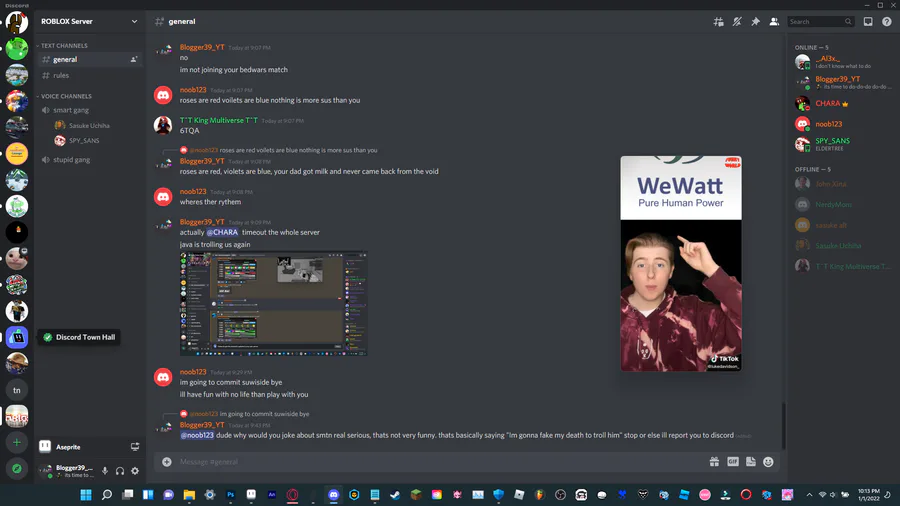Click T`T King Multiverse username in chat
900x506 pixels.
coord(219,120)
